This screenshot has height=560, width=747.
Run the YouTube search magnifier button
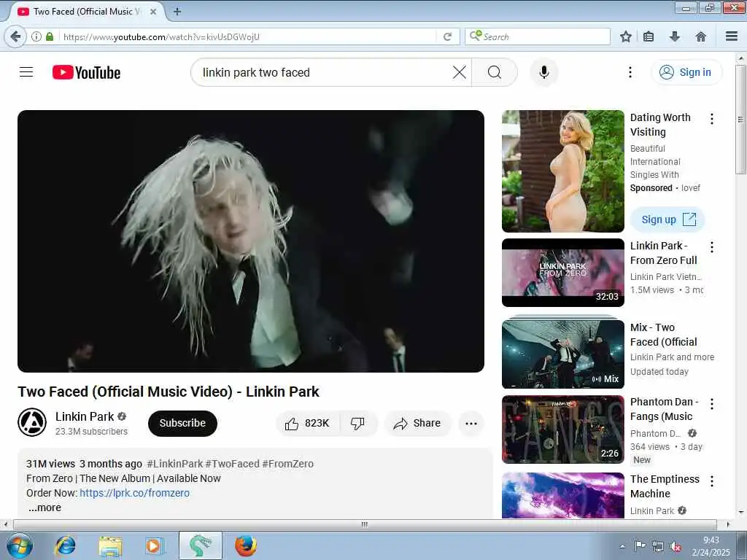(495, 72)
